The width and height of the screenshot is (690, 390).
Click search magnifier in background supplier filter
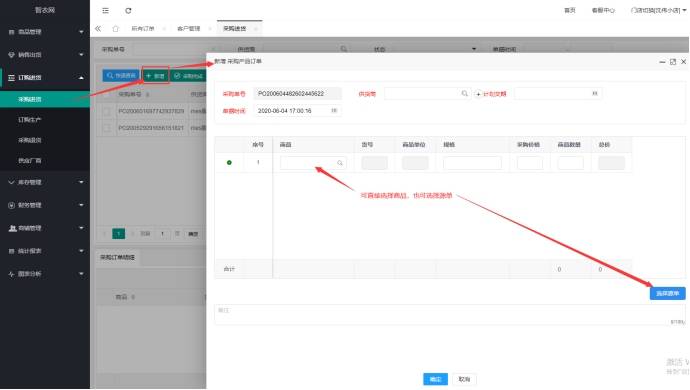coord(344,49)
